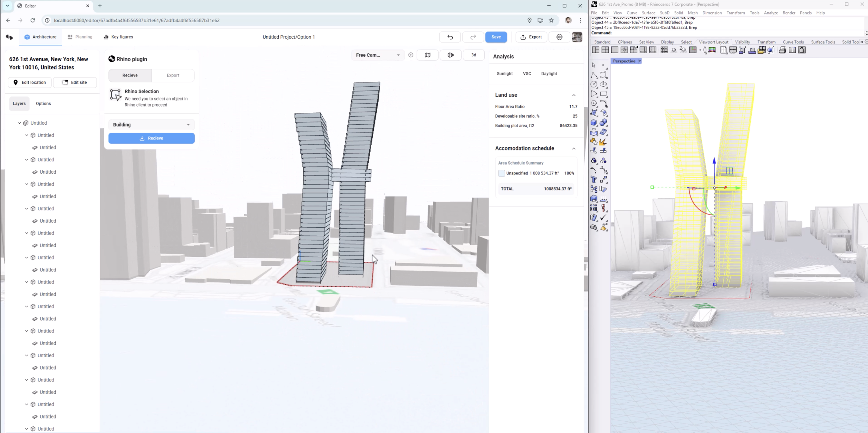Choose the Ellipse tool in Rhino sidebar
Viewport: 868px width, 433px height.
[603, 85]
